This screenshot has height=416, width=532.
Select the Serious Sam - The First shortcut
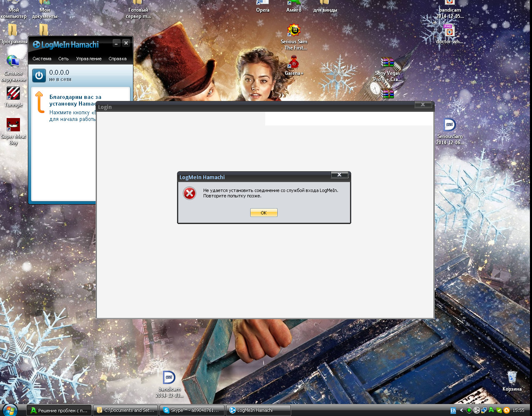click(x=294, y=37)
